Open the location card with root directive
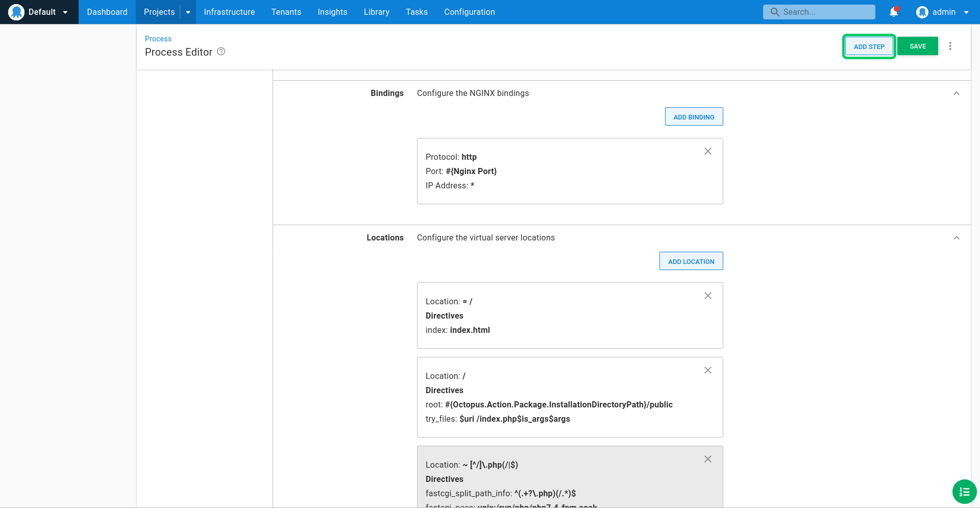The image size is (980, 508). (570, 397)
